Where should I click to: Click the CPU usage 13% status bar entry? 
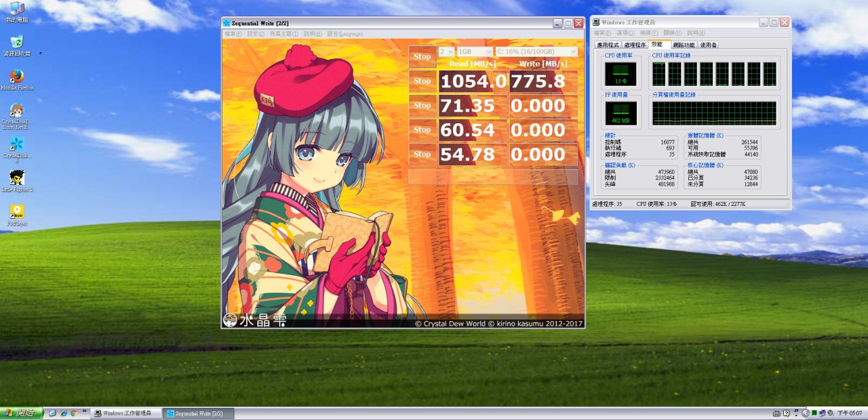coord(656,204)
